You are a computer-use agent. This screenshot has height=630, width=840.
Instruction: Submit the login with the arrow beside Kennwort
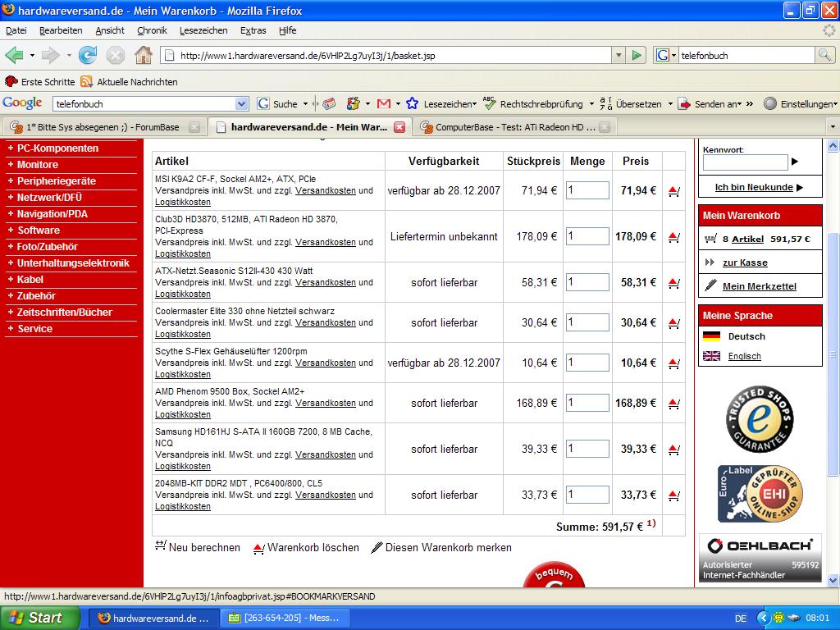(x=794, y=162)
